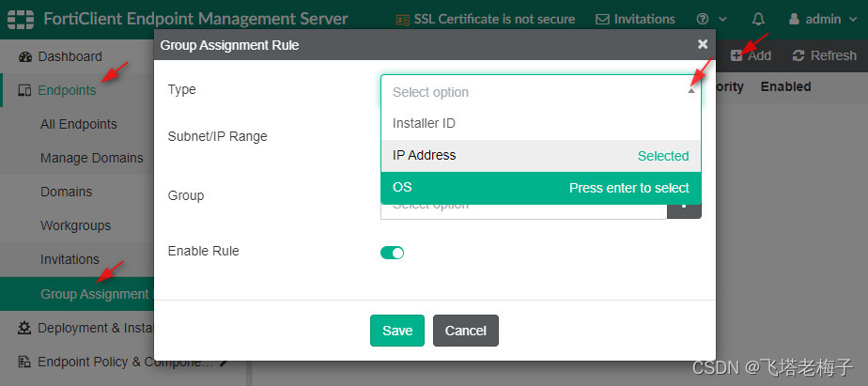The image size is (868, 386).
Task: Choose IP Address from Type list
Action: 541,156
